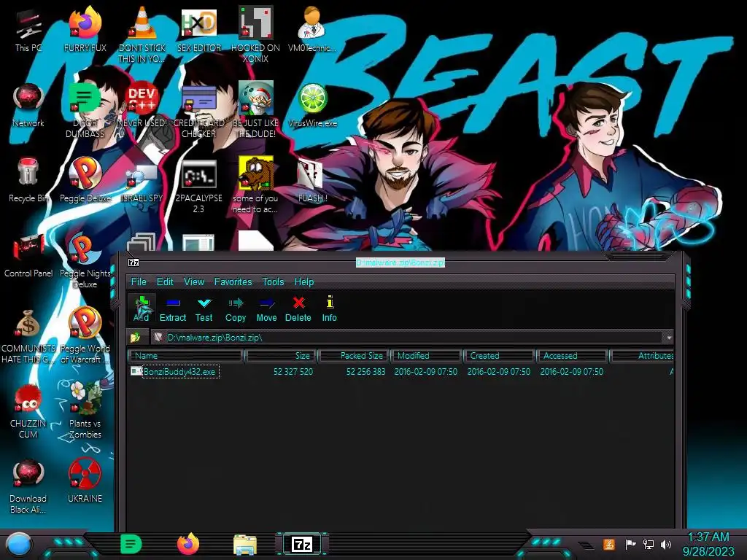The width and height of the screenshot is (747, 560).
Task: Select the Peggle Deluxe desktop icon
Action: 85,180
